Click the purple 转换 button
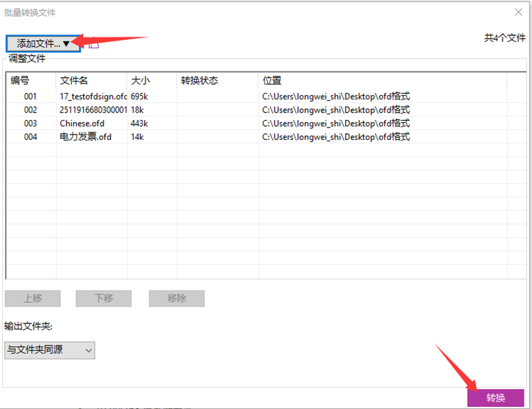Screen dimensions: 532x409 (495, 398)
